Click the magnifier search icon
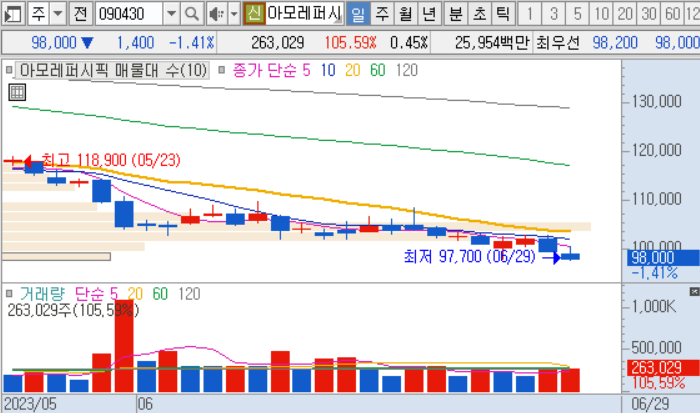The height and width of the screenshot is (413, 700). (x=192, y=14)
